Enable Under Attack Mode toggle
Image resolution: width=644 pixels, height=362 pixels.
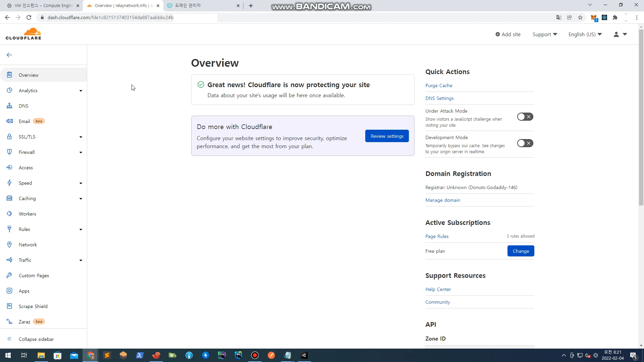pyautogui.click(x=525, y=117)
